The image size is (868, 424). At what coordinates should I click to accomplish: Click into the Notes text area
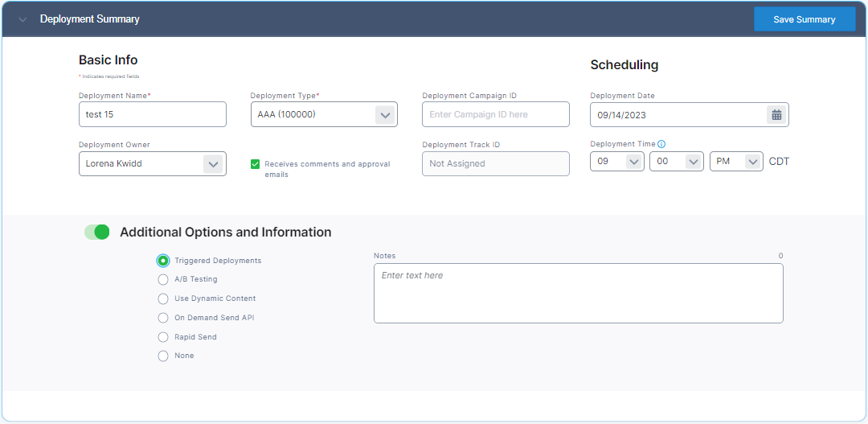(x=578, y=294)
